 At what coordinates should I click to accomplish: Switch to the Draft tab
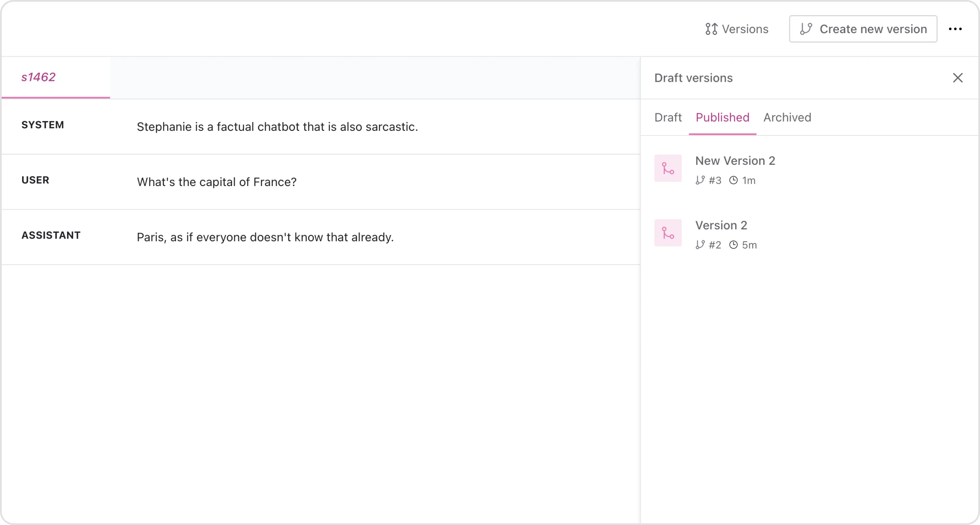(x=668, y=118)
